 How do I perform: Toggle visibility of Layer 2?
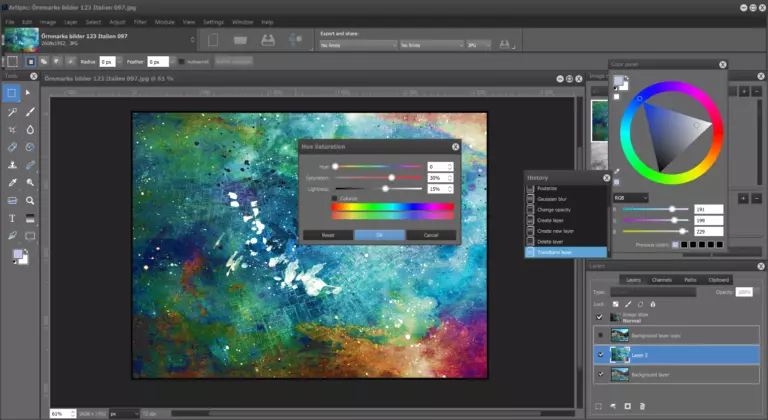pos(599,354)
